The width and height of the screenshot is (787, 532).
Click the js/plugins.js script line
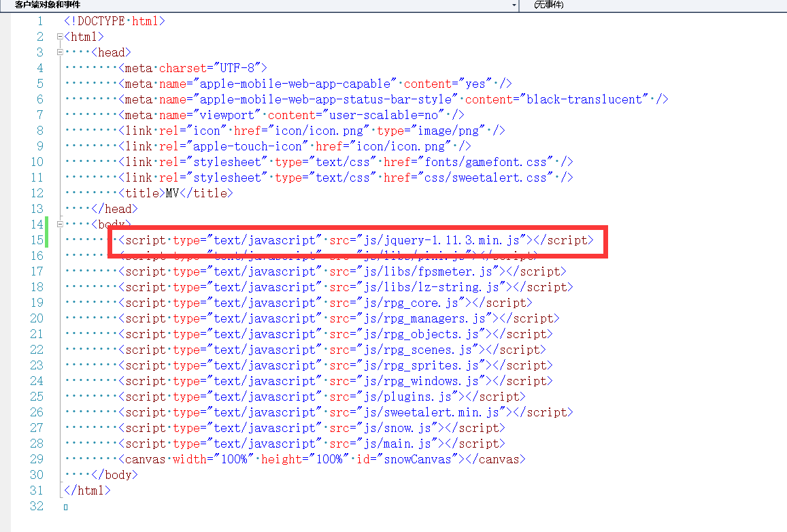(322, 397)
